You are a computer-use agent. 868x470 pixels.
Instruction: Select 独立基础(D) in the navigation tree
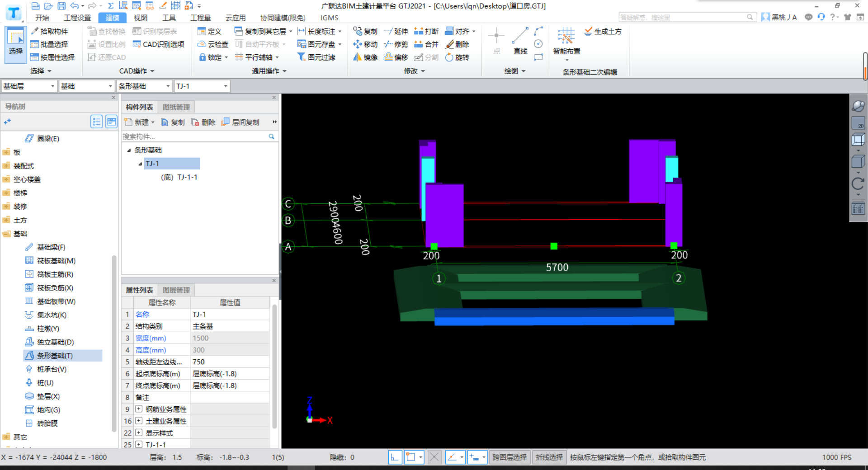click(55, 342)
